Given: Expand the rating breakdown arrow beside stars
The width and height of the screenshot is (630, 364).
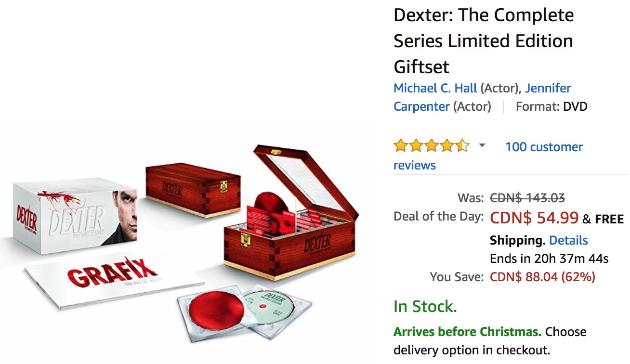Looking at the screenshot, I should (x=482, y=146).
